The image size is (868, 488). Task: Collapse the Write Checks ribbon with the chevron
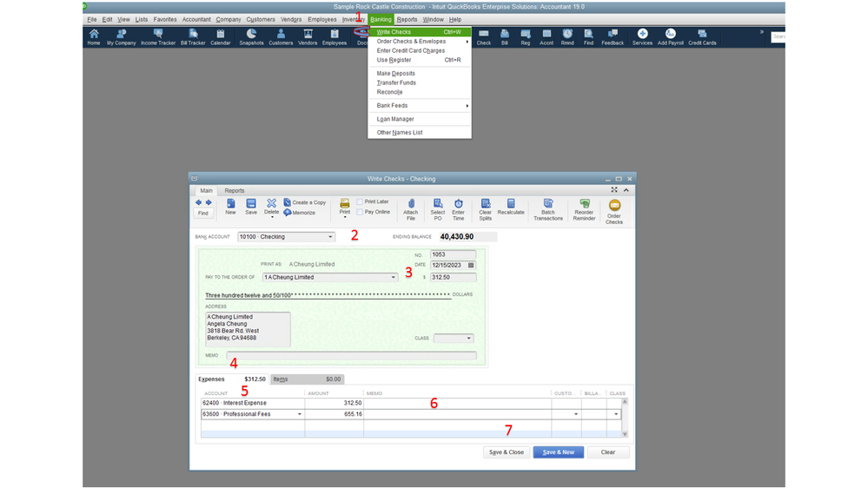coord(626,190)
